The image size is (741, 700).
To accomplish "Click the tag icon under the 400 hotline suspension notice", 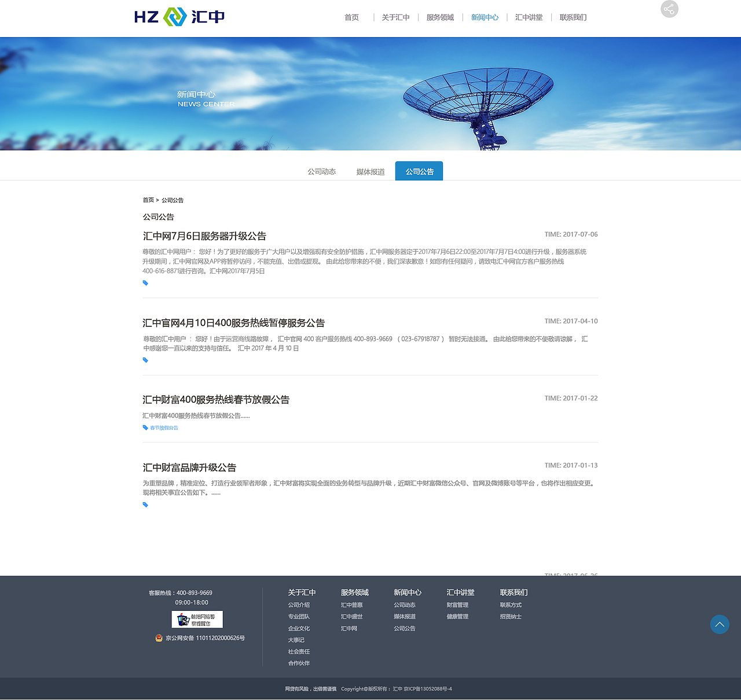I will click(145, 360).
